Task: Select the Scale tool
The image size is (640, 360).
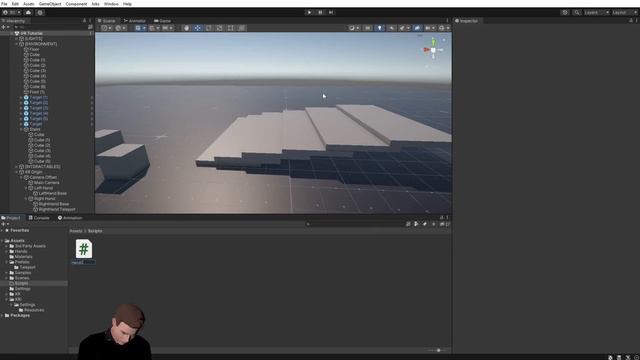Action: point(220,28)
